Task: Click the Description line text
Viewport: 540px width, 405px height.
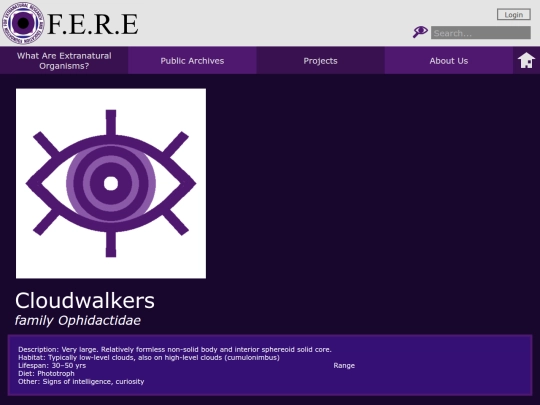Action: click(175, 350)
